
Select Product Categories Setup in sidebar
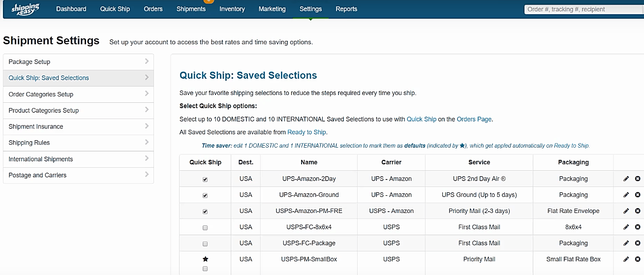click(78, 110)
